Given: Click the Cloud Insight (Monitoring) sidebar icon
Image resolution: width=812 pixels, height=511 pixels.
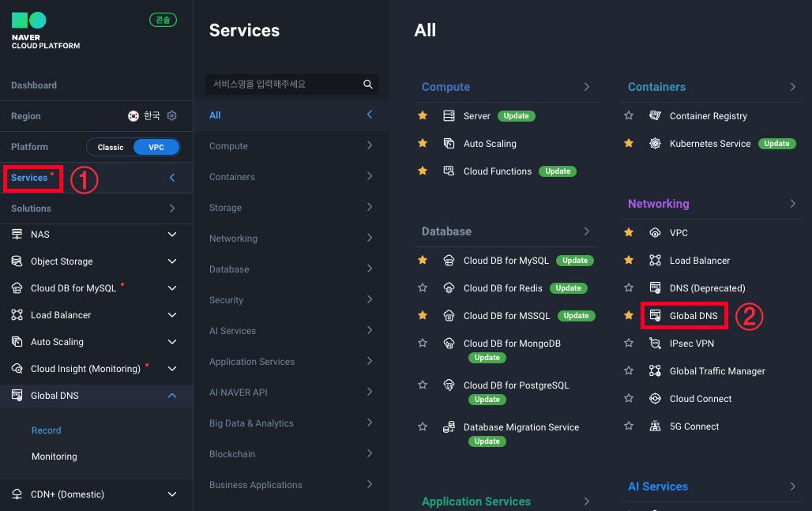Looking at the screenshot, I should pyautogui.click(x=17, y=368).
